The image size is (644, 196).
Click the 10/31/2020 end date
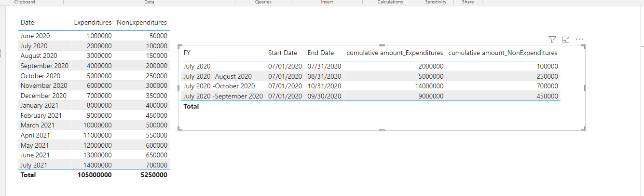pyautogui.click(x=324, y=86)
